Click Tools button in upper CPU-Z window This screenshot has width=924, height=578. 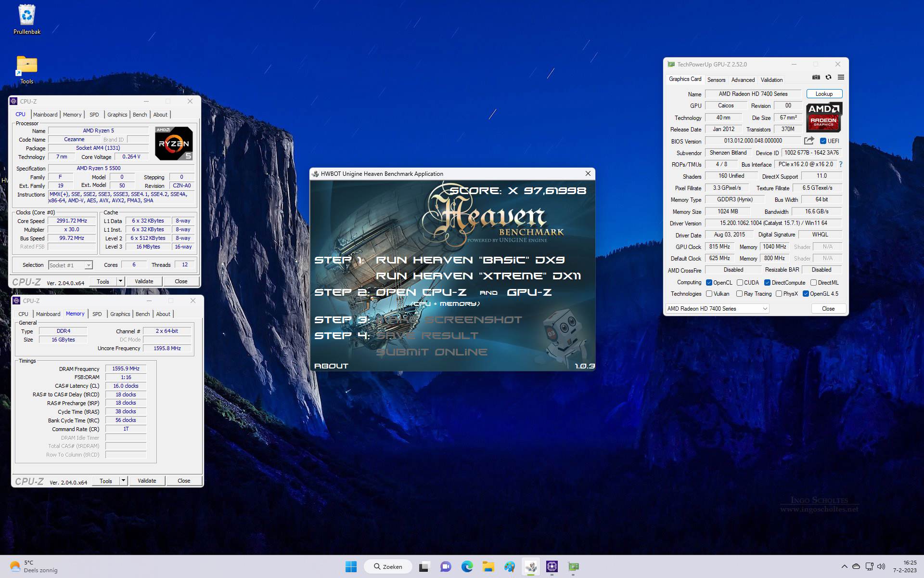tap(103, 281)
